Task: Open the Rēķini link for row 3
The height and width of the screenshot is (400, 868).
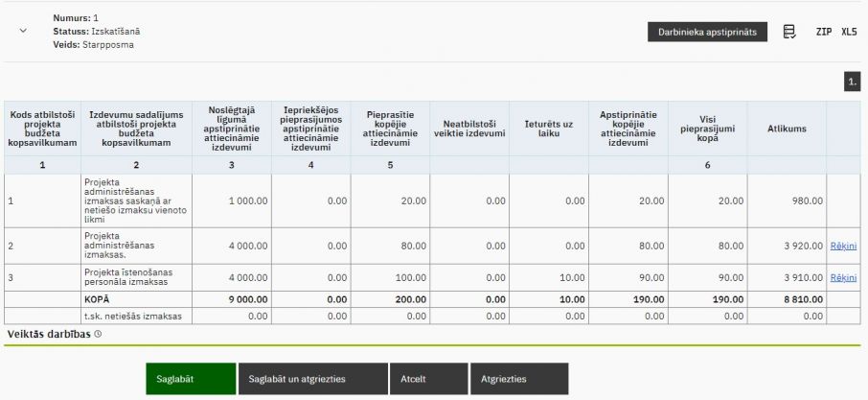Action: (843, 277)
